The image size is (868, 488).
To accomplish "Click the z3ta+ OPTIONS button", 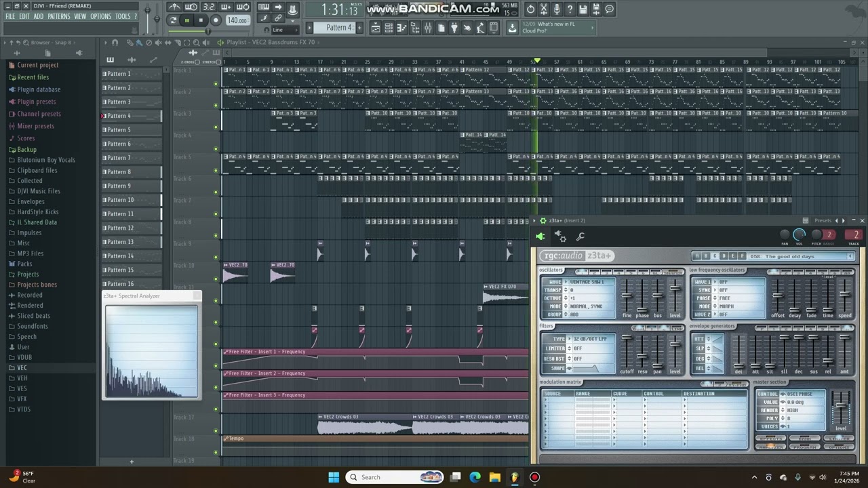I will [x=839, y=447].
